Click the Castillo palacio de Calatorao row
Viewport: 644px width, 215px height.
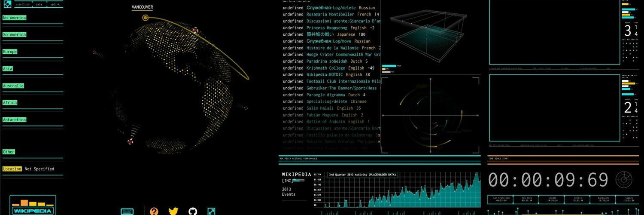click(x=331, y=135)
